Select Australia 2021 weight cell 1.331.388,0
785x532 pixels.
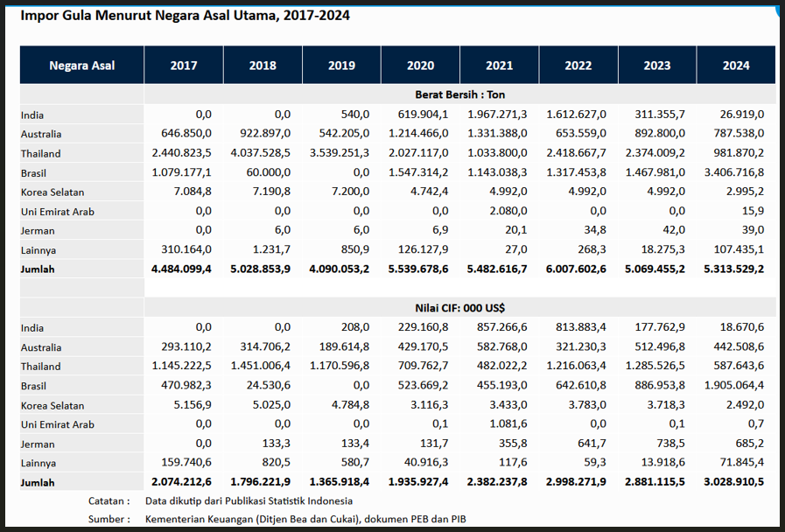[496, 134]
